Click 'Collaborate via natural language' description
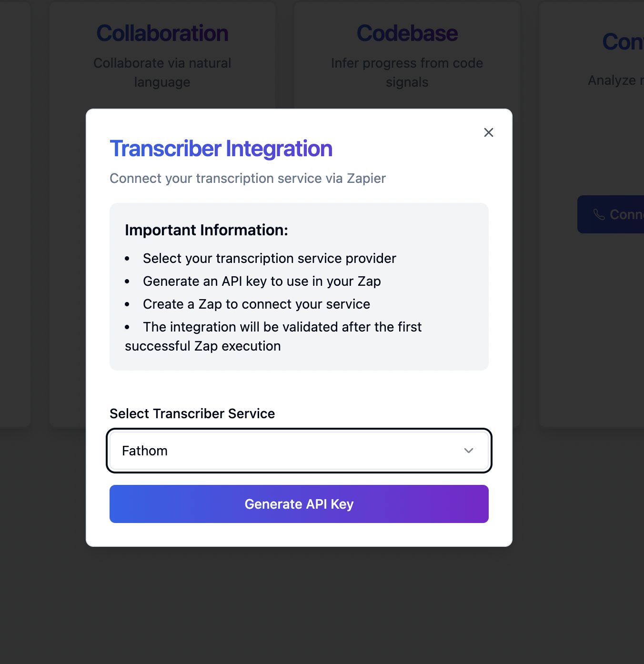644x664 pixels. pos(162,72)
